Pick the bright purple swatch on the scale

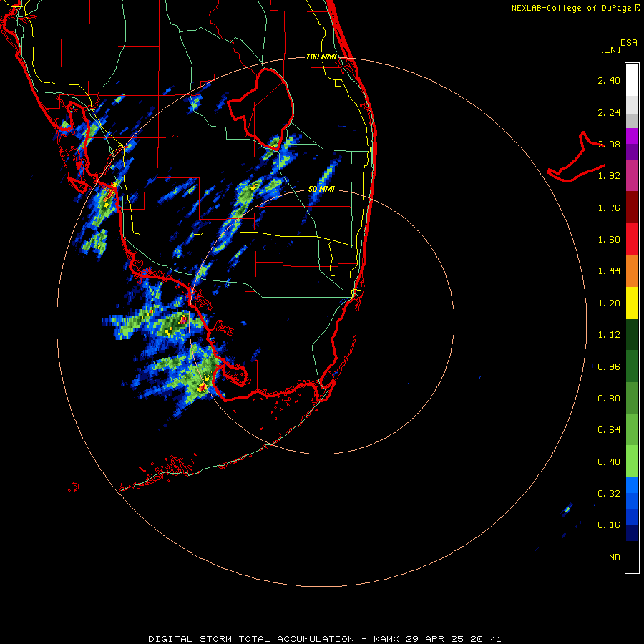632,136
